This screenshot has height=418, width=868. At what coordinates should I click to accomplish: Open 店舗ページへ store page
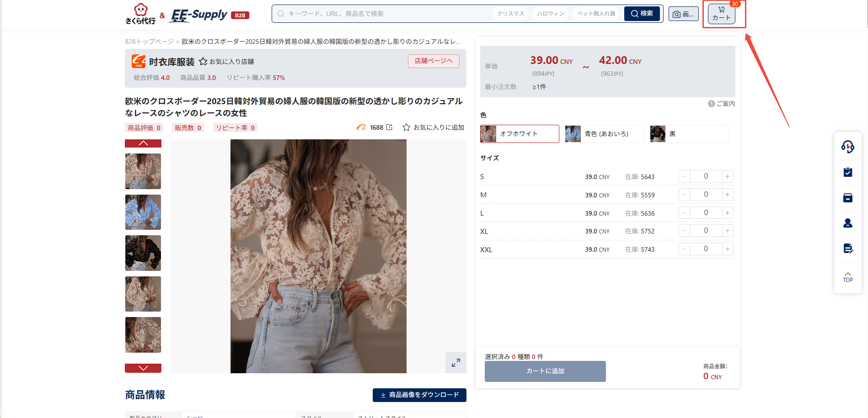[x=433, y=61]
